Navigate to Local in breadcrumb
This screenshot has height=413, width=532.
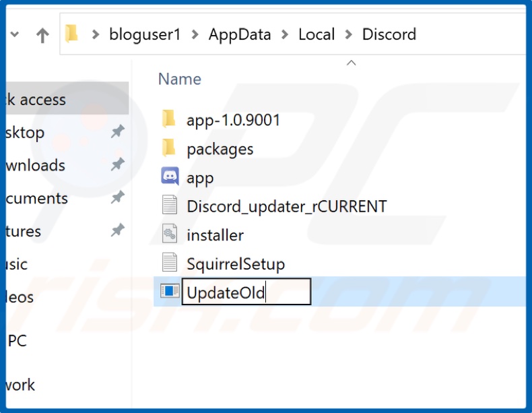click(x=317, y=34)
